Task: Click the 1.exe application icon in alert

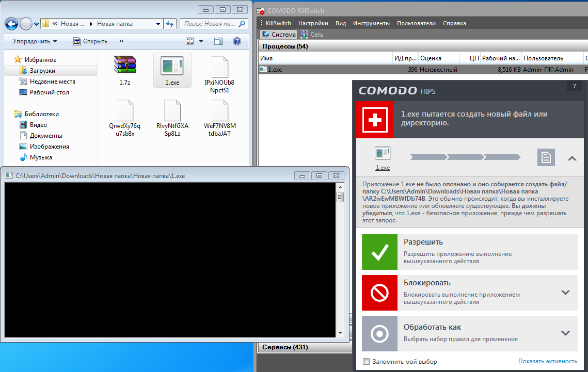Action: pos(383,153)
